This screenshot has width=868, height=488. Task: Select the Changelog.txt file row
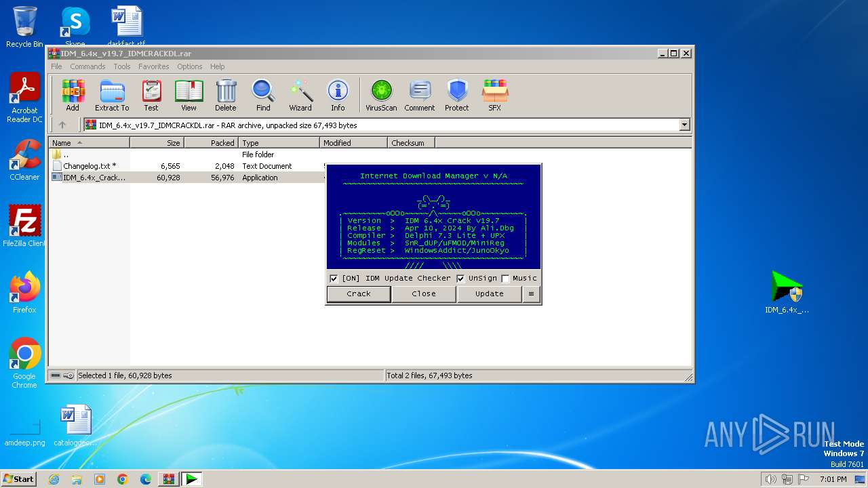point(188,166)
